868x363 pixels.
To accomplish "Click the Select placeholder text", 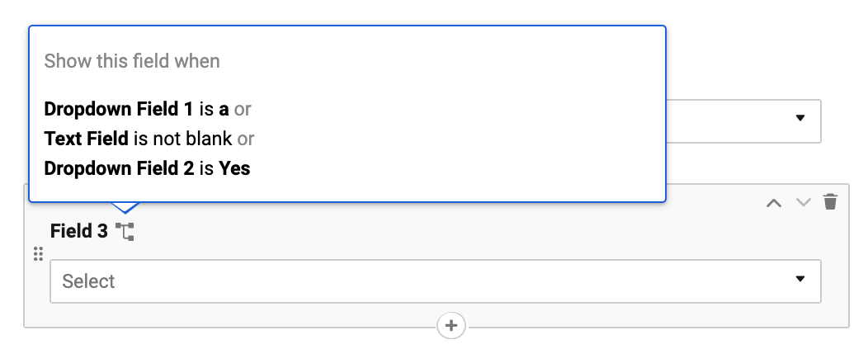I will (88, 281).
